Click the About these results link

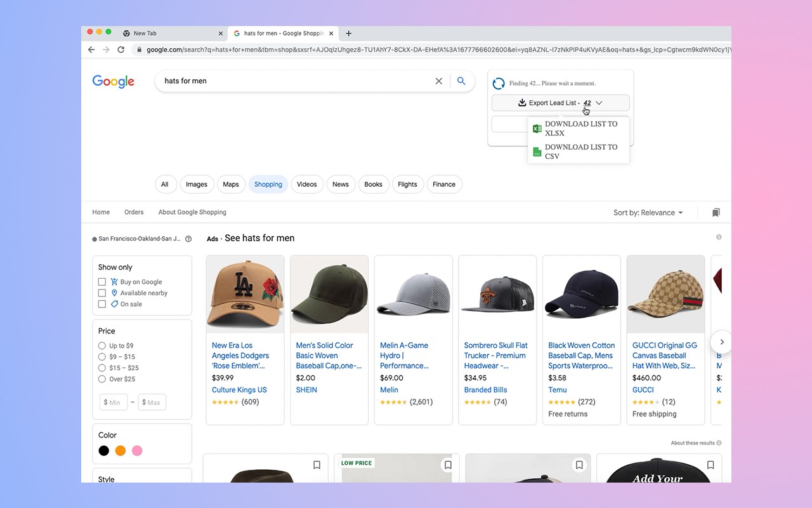tap(693, 443)
